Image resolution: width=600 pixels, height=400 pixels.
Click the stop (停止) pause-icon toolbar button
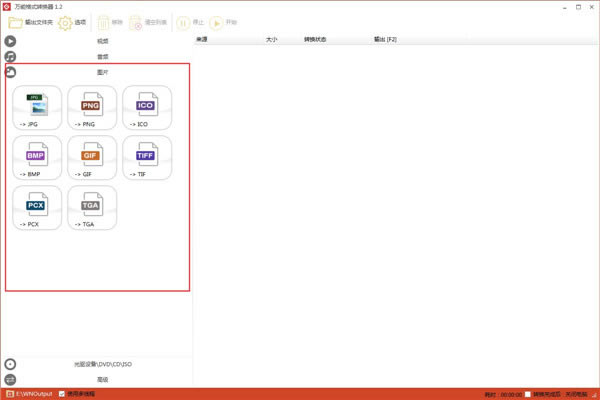[190, 23]
